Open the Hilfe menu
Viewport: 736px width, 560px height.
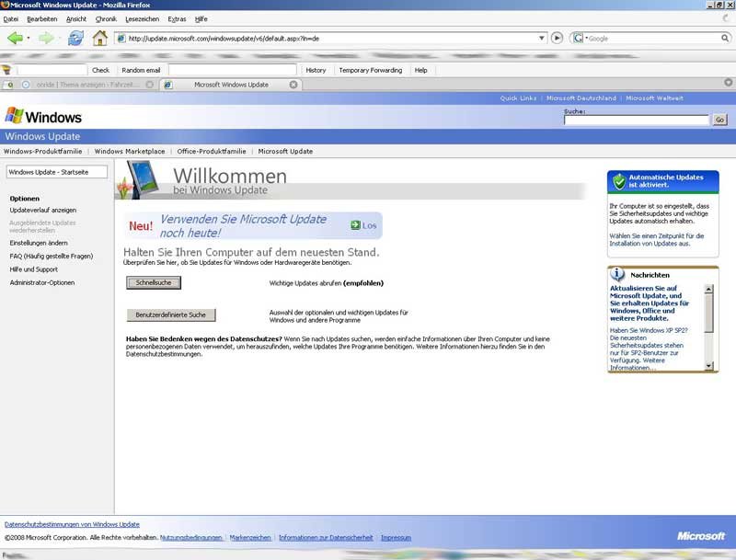click(201, 19)
